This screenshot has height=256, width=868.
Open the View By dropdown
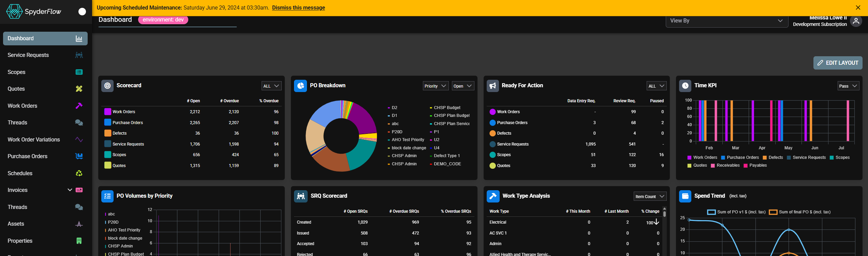coord(727,21)
